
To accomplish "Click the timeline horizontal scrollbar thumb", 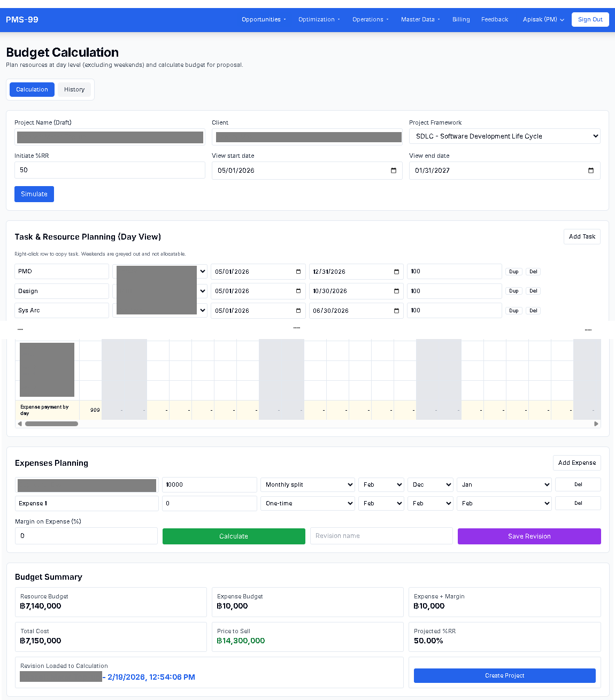I will pos(51,424).
